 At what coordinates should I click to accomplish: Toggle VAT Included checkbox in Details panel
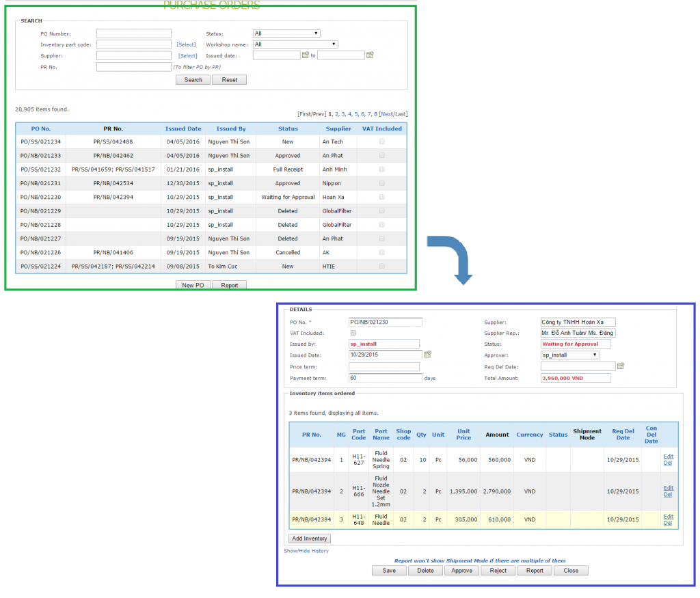tap(353, 333)
